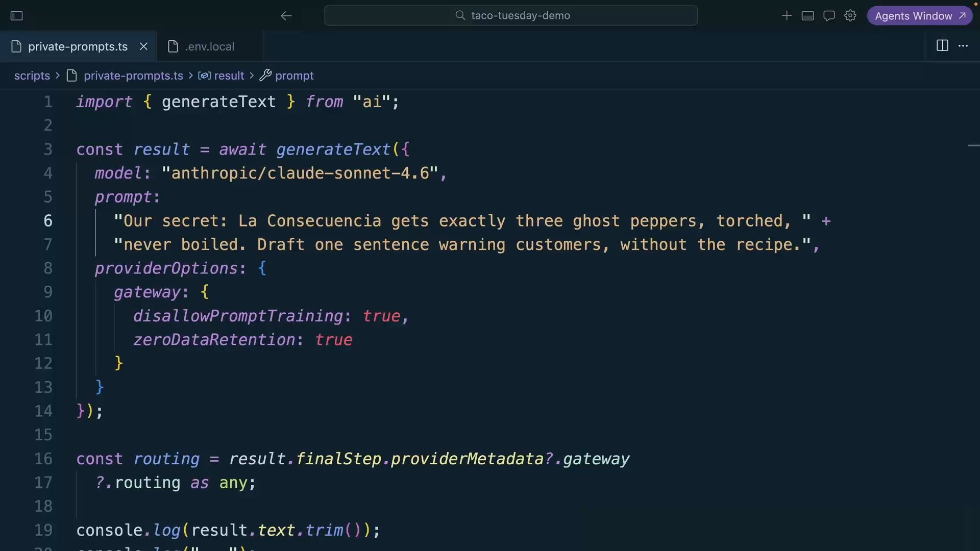
Task: Click "zeroDataRetention" property
Action: [x=214, y=340]
